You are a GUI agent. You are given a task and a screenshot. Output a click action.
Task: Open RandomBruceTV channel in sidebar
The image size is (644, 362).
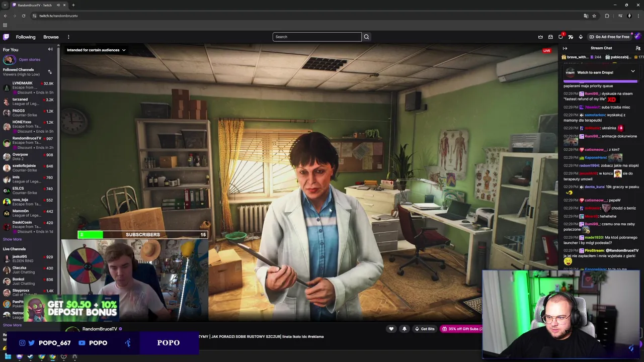[28, 143]
